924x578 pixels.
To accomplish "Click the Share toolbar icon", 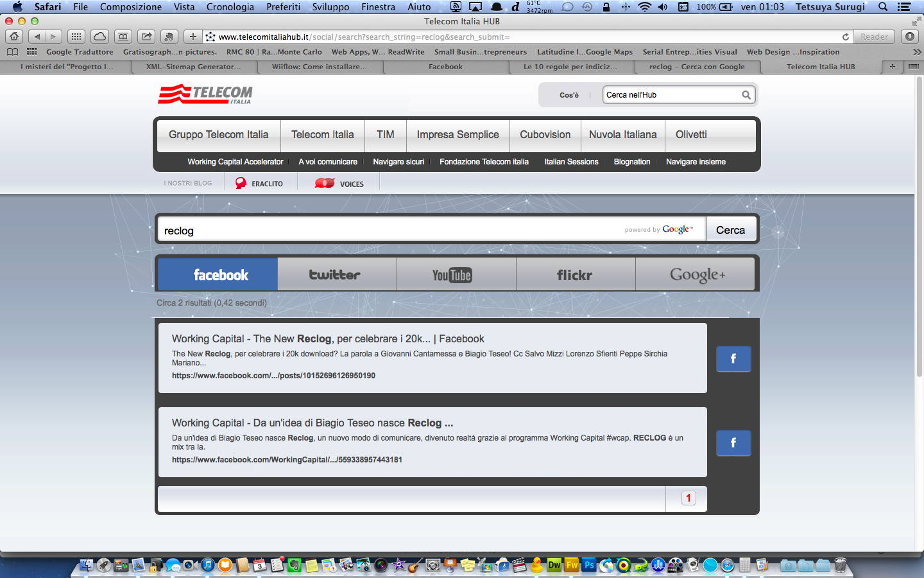I will click(x=147, y=37).
